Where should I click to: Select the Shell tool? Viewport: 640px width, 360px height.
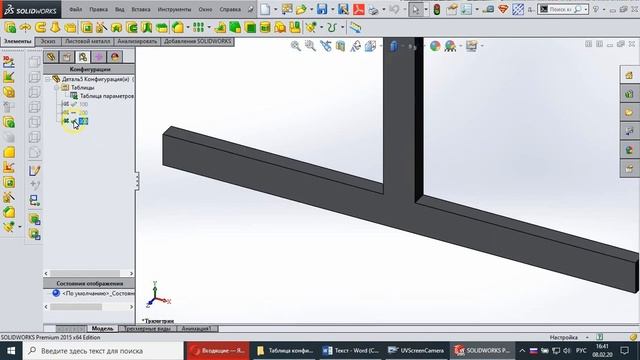[x=250, y=27]
